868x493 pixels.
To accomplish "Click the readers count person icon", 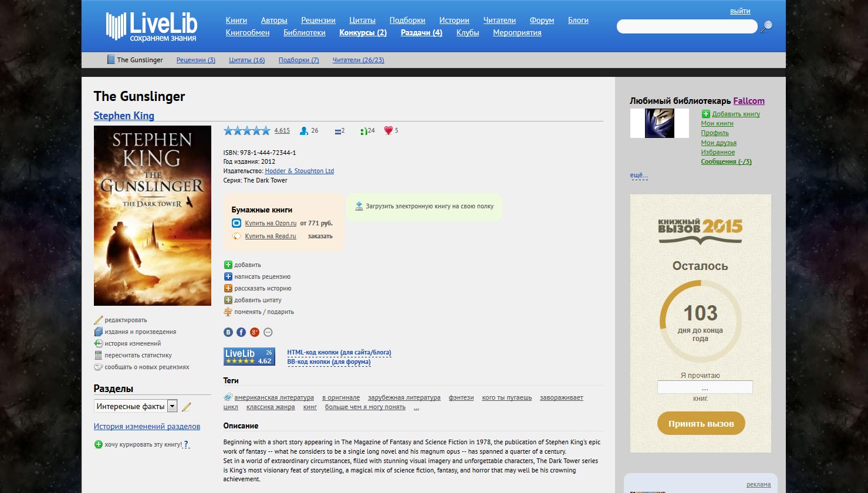I will [304, 131].
